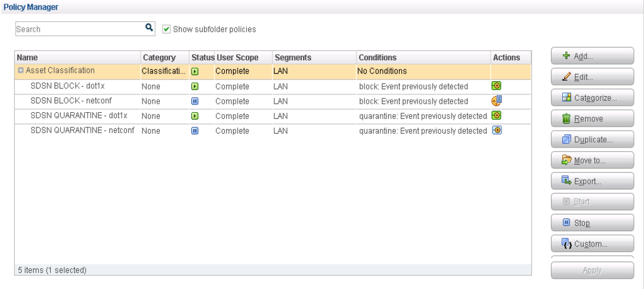
Task: Click the Add... button
Action: point(592,56)
